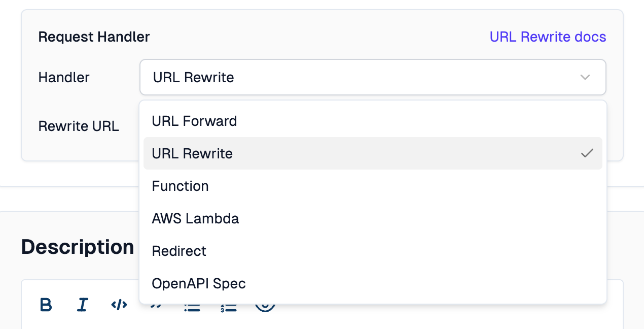Screen dimensions: 644x329
Task: Choose the Function handler option
Action: [x=180, y=186]
